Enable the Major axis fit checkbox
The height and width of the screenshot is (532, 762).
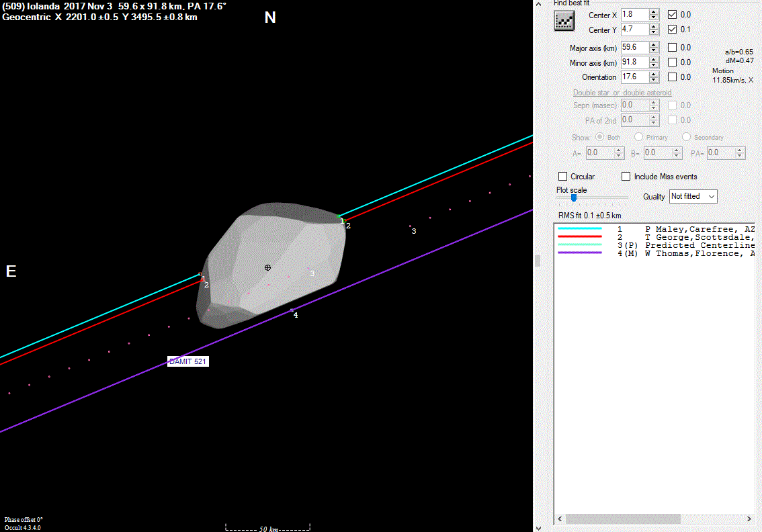pyautogui.click(x=672, y=48)
